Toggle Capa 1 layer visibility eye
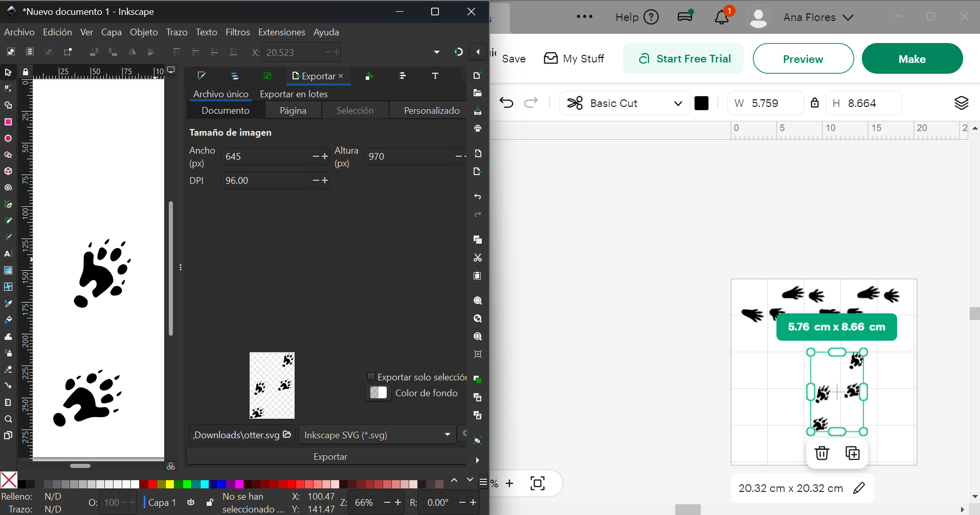This screenshot has height=515, width=980. 191,502
